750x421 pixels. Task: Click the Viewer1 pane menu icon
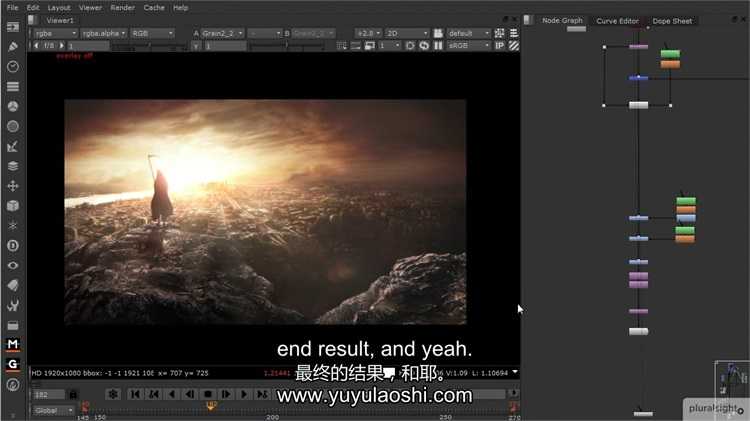[32, 20]
